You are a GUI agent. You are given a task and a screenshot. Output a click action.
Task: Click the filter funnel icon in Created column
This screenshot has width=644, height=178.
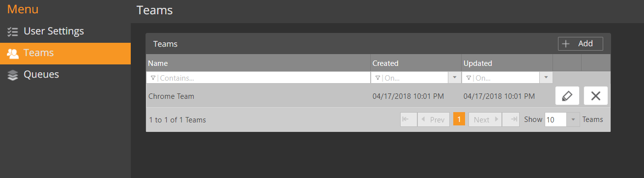click(377, 78)
